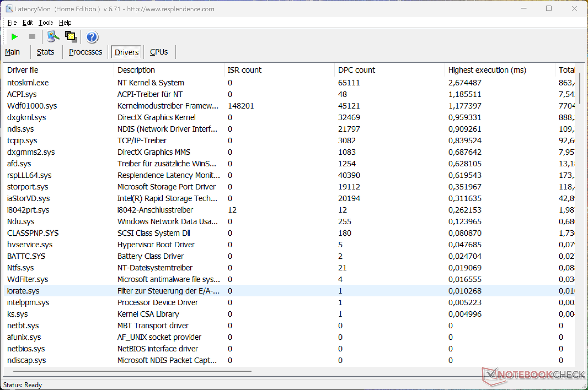Click the 'Status: Ready' status bar text

point(23,385)
